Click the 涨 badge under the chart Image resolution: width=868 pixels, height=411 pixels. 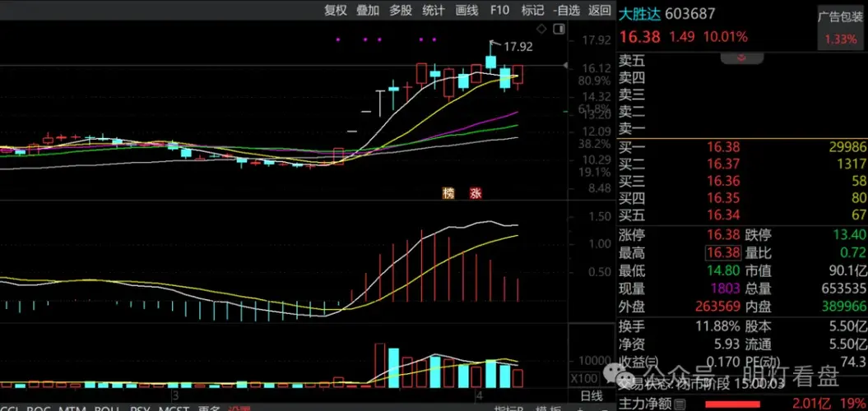point(476,193)
